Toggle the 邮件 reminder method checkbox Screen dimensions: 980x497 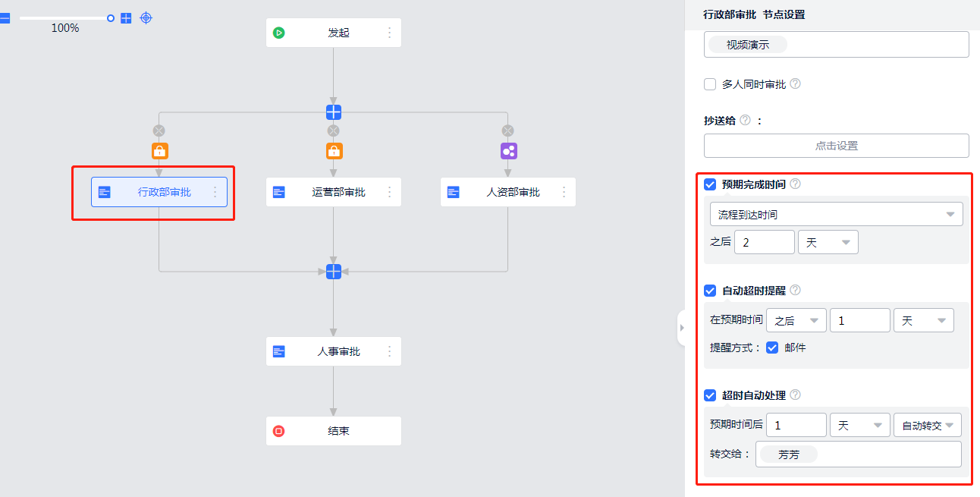tap(772, 348)
